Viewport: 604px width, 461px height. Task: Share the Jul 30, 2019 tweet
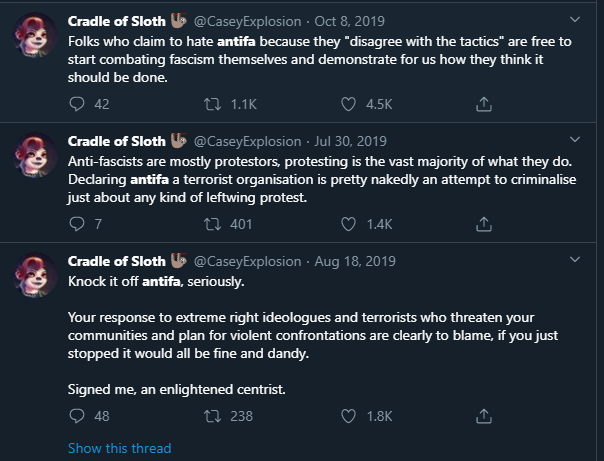coord(483,224)
